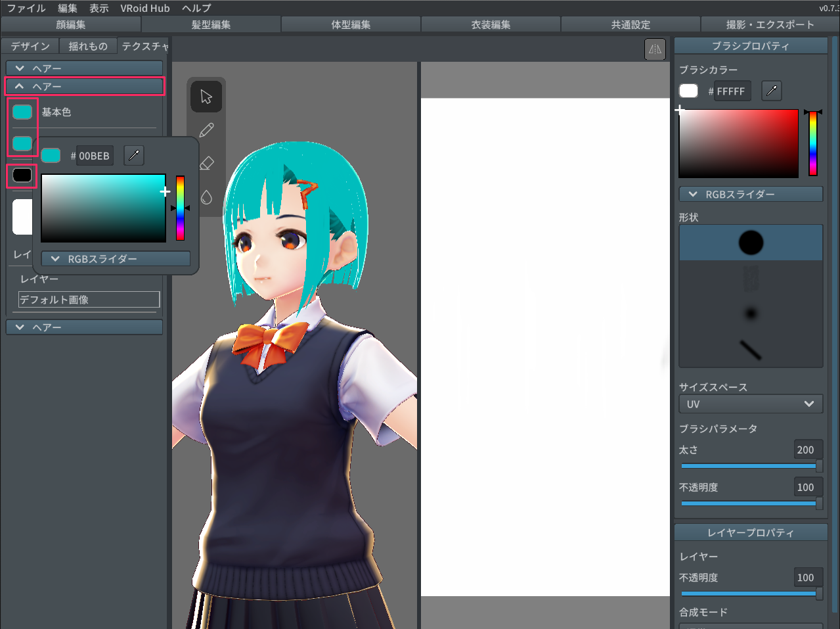Expand RGBスライダー in brush properties
840x629 pixels.
[x=751, y=194]
